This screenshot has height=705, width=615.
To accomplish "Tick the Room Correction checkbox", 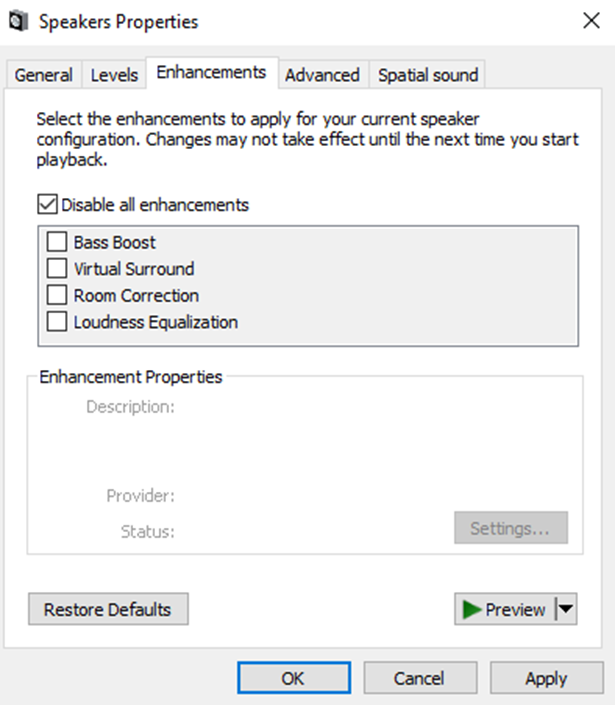I will (x=57, y=296).
